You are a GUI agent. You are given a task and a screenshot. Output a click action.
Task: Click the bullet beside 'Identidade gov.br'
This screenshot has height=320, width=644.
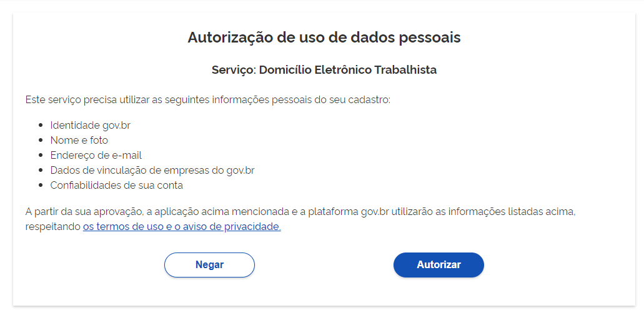[41, 125]
